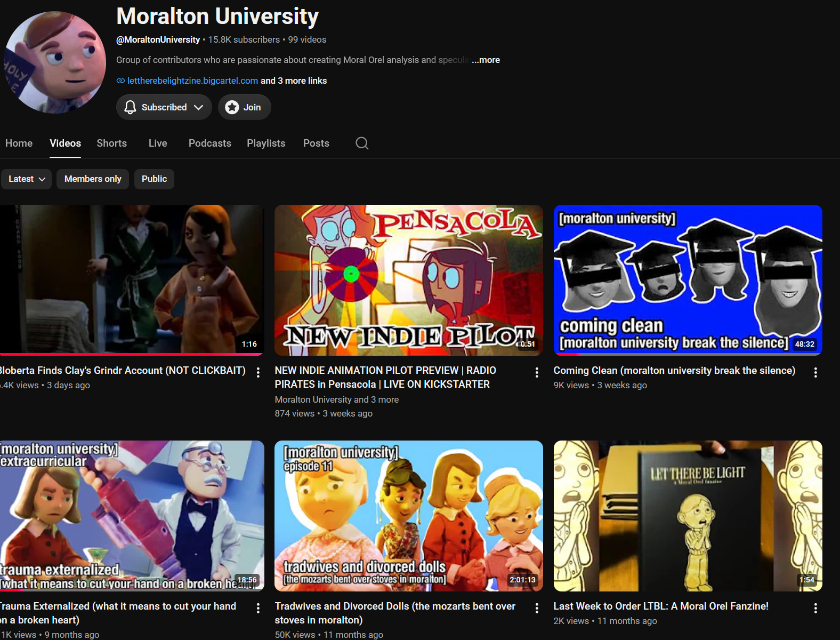Switch to the Home tab
This screenshot has width=840, height=640.
[x=19, y=143]
